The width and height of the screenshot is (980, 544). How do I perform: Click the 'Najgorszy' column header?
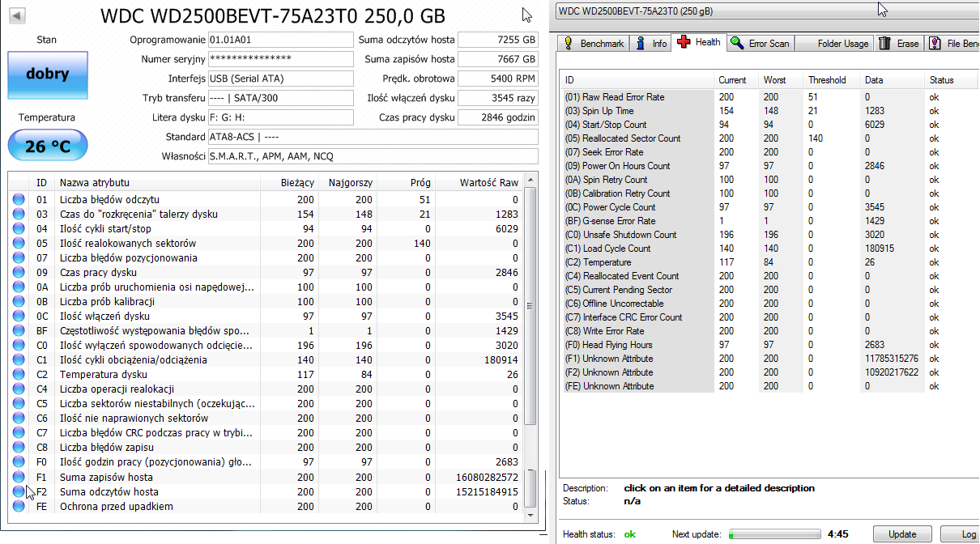coord(347,183)
